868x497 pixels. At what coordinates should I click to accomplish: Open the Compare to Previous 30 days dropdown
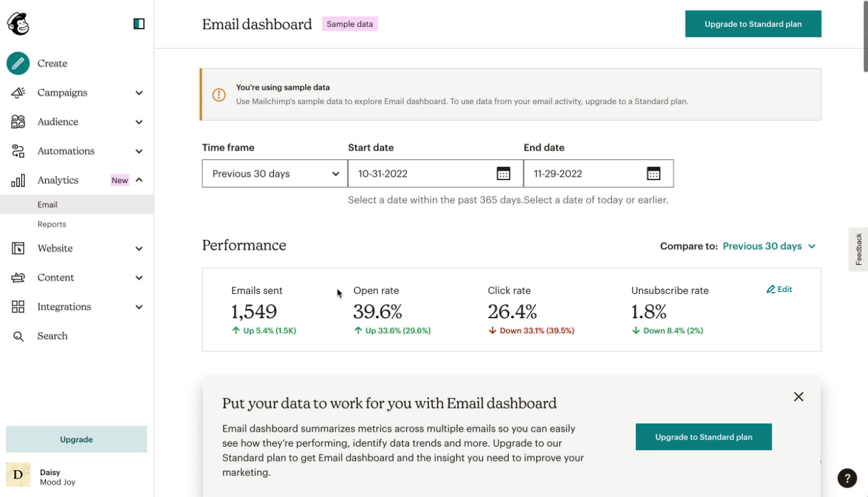point(769,246)
